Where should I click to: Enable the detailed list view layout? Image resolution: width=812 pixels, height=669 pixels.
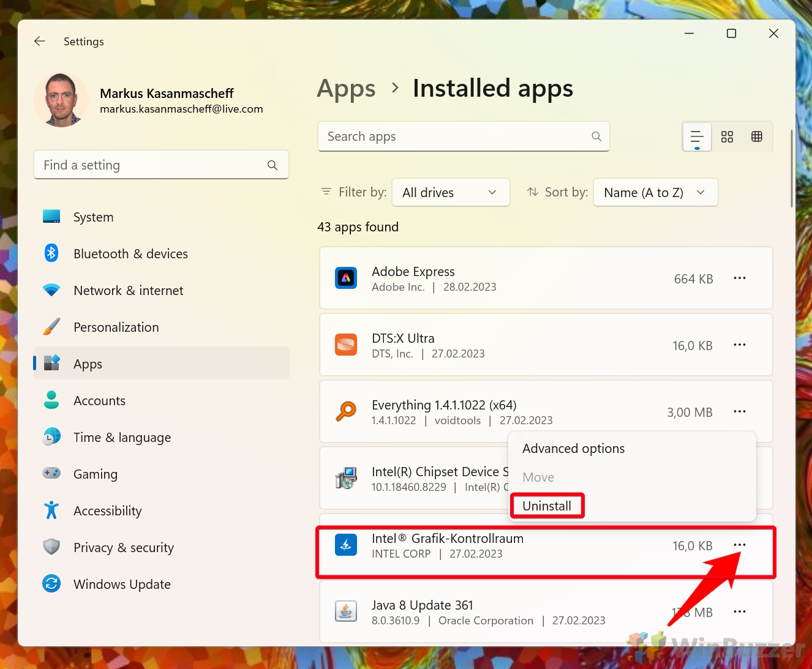(696, 136)
